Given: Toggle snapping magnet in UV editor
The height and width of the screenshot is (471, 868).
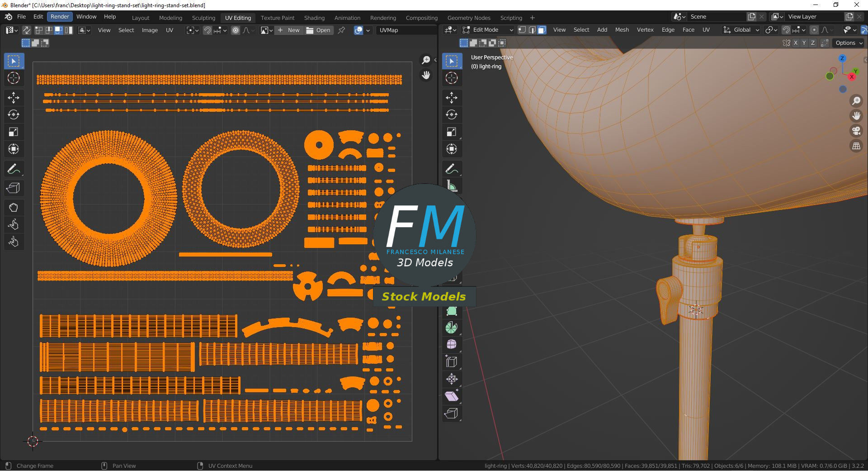Looking at the screenshot, I should [208, 30].
